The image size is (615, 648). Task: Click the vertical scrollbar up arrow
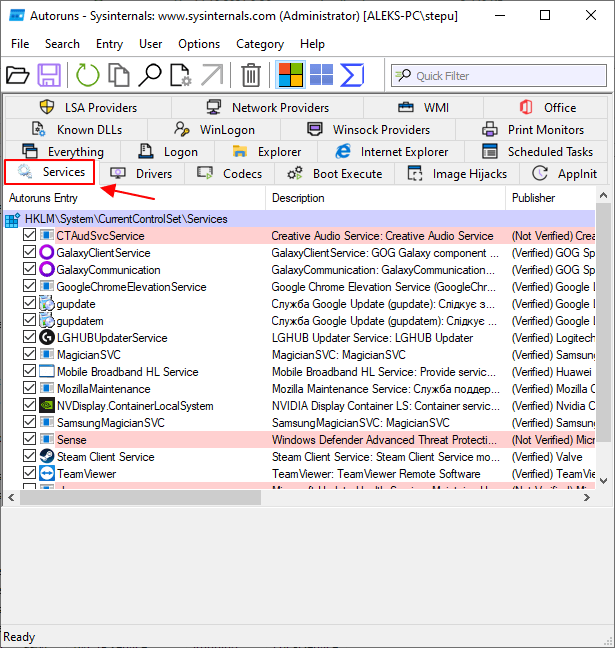pos(603,195)
